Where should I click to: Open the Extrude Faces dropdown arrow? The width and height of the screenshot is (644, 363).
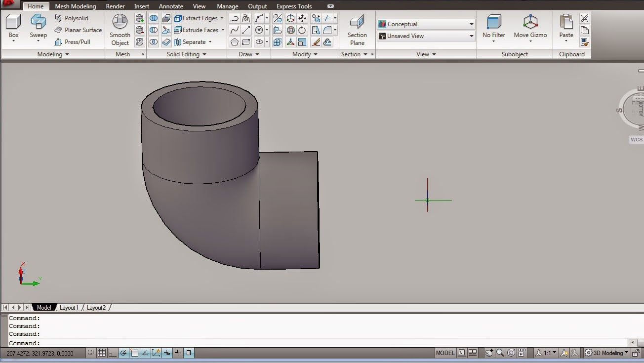point(223,30)
